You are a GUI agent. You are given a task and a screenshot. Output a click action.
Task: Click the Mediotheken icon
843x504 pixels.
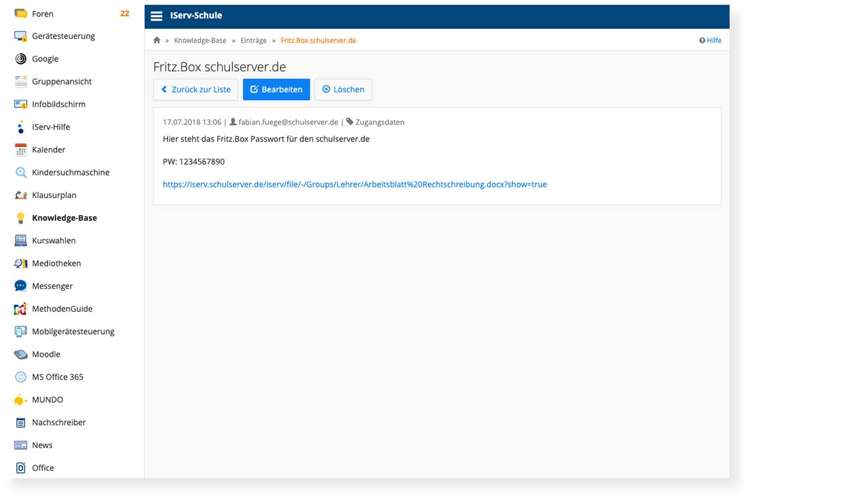[x=20, y=263]
